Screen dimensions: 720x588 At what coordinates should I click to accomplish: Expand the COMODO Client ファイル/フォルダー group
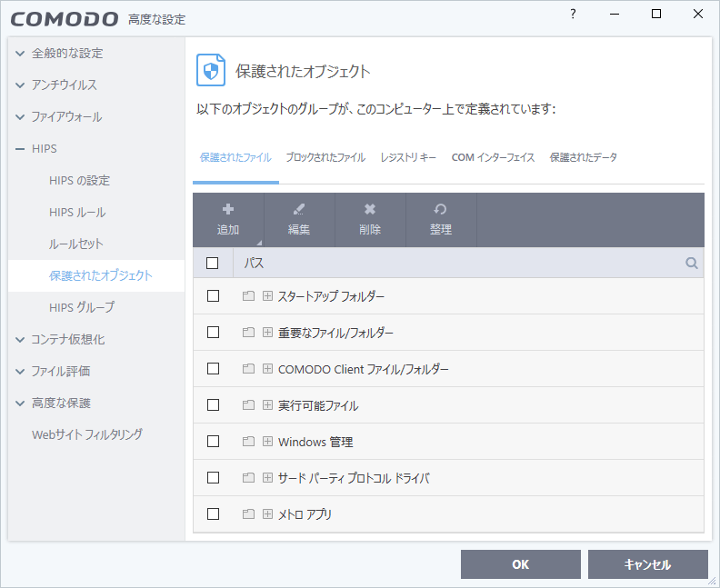click(x=267, y=369)
